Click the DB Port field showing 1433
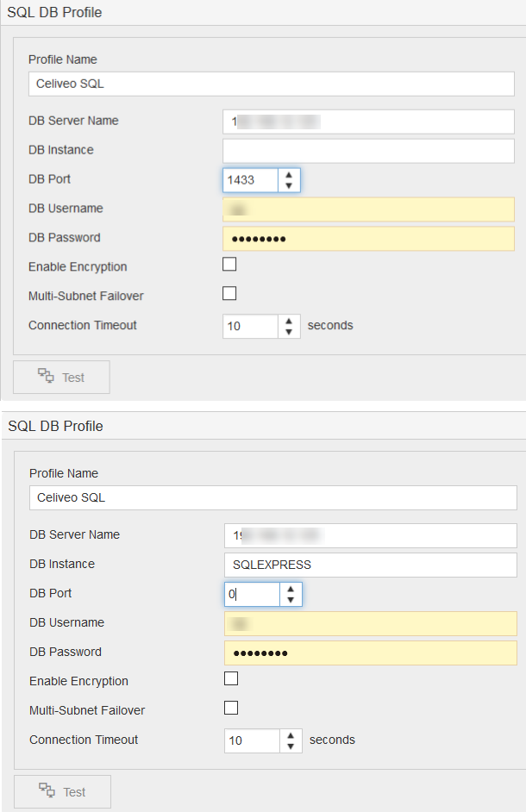 pyautogui.click(x=250, y=180)
